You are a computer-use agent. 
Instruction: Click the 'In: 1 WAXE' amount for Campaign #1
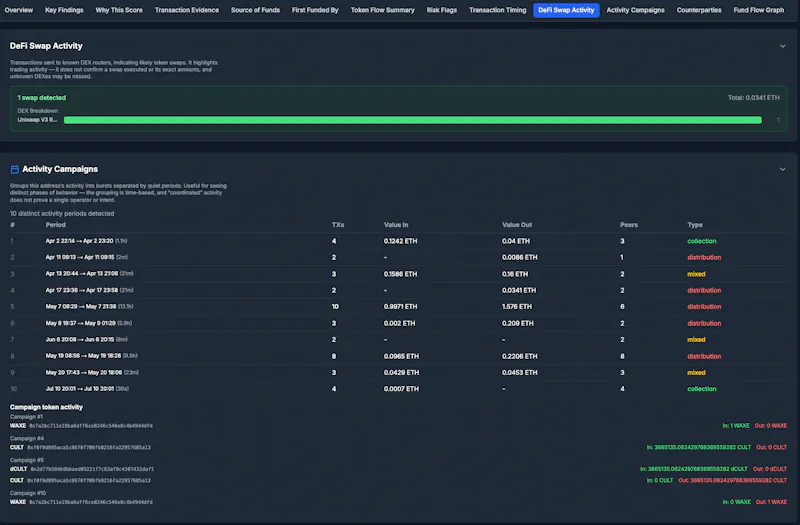point(736,426)
